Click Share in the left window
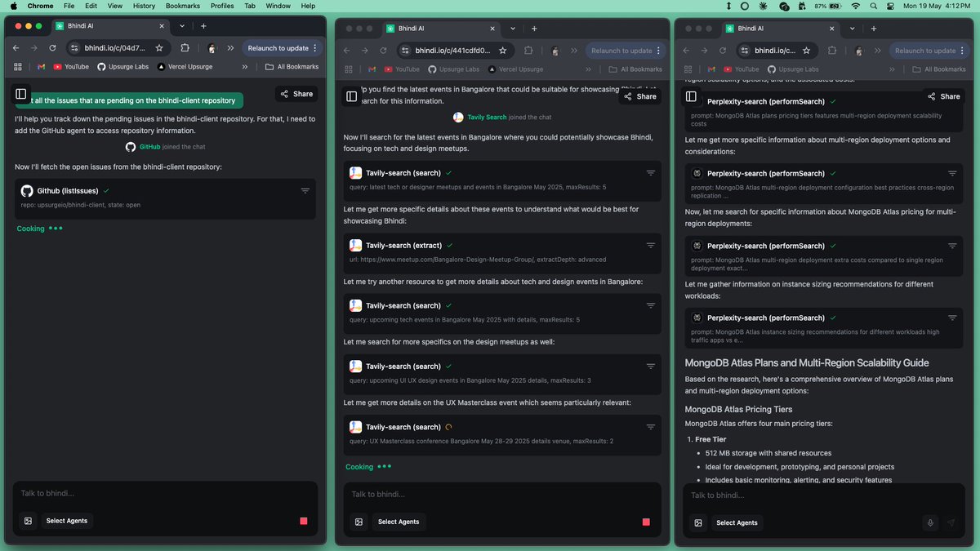980x551 pixels. pos(296,94)
